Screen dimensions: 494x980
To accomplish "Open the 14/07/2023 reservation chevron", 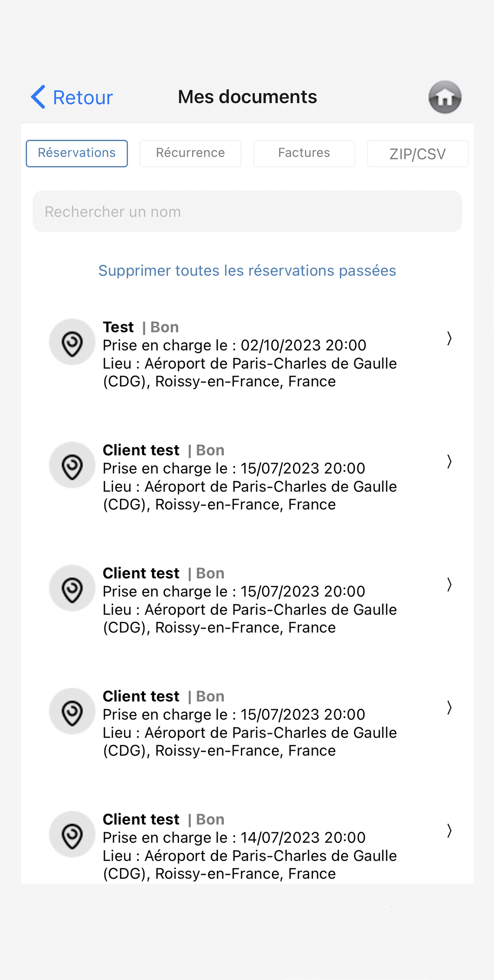I will pyautogui.click(x=449, y=831).
